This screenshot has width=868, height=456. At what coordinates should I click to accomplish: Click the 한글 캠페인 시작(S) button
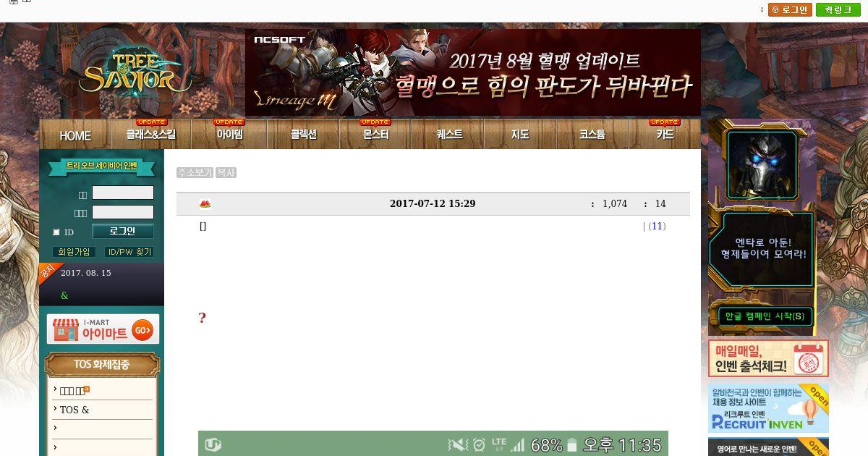coord(765,316)
